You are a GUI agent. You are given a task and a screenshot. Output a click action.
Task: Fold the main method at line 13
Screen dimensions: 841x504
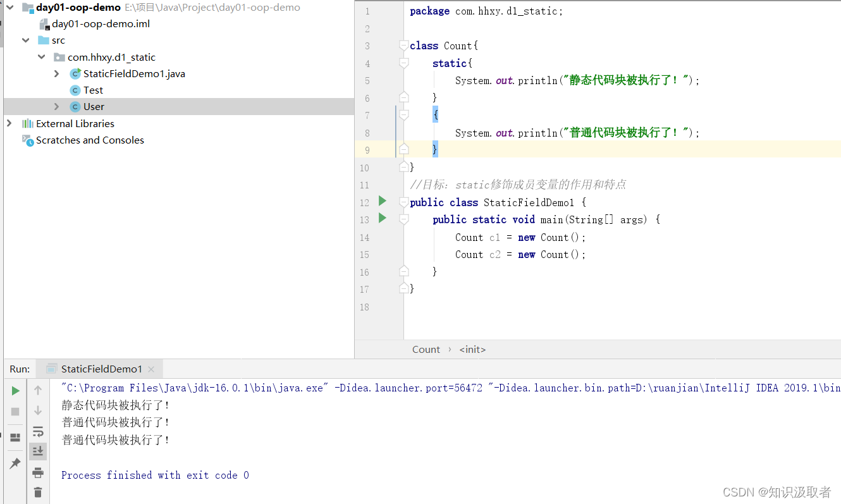(x=404, y=219)
